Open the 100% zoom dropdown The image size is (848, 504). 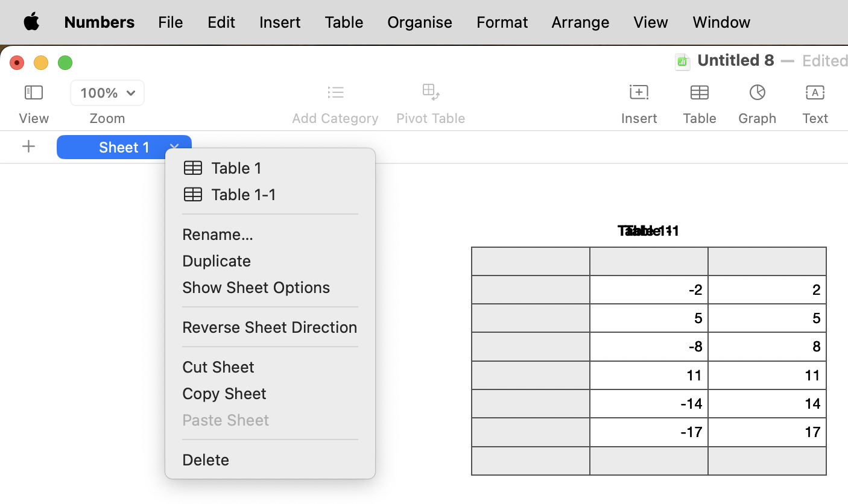[x=107, y=93]
